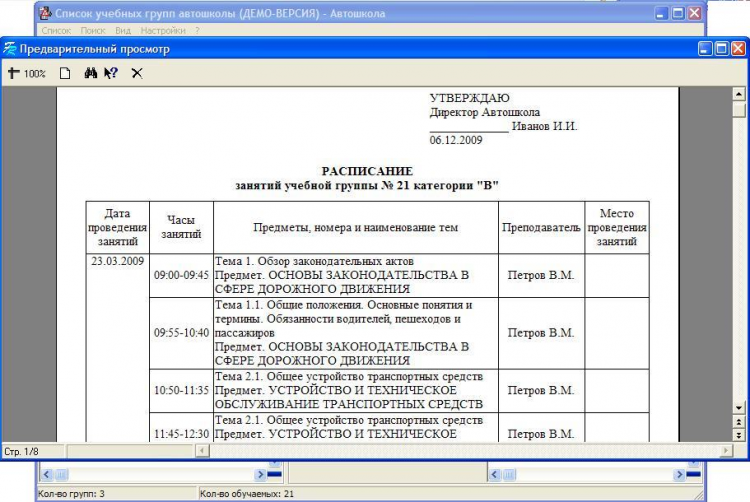The width and height of the screenshot is (750, 502).
Task: Click the Тема 2.1 cell in the 10:50-11:35 row
Action: pyautogui.click(x=355, y=390)
